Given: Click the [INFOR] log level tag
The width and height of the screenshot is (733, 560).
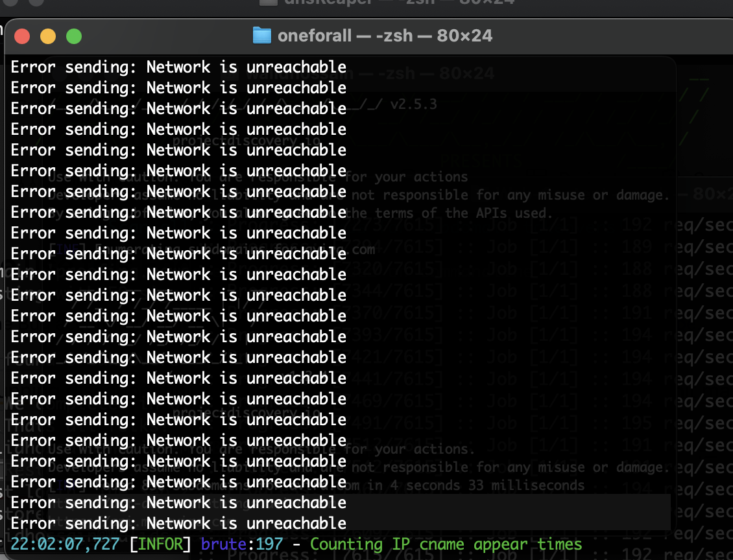Looking at the screenshot, I should 159,544.
